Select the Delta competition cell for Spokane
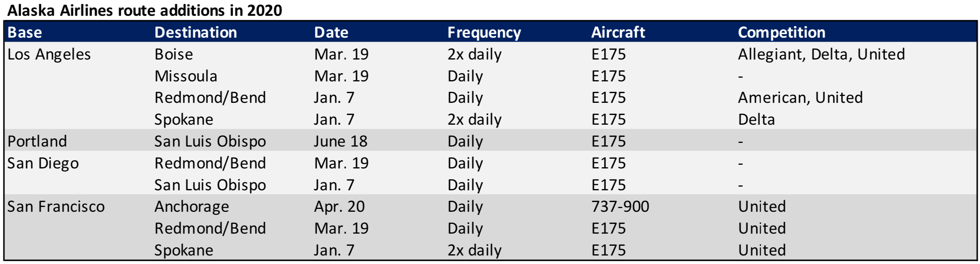 tap(756, 119)
